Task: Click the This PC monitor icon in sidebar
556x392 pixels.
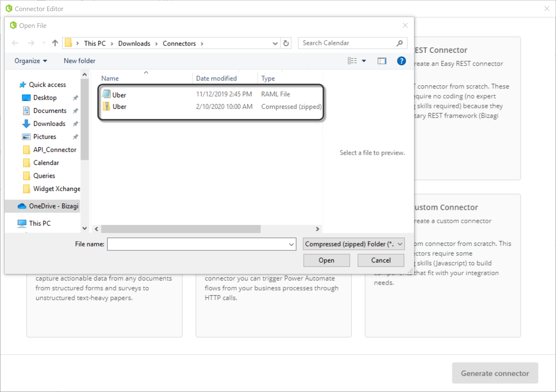Action: point(22,223)
